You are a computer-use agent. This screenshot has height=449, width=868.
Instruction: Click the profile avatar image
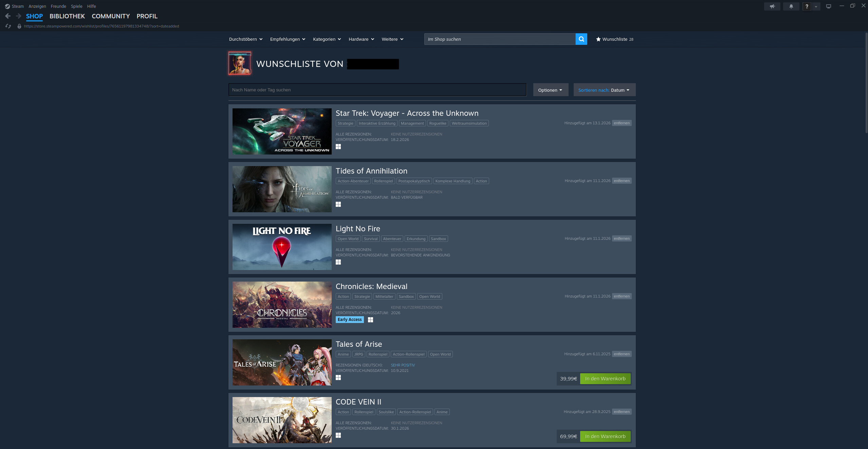pos(240,63)
